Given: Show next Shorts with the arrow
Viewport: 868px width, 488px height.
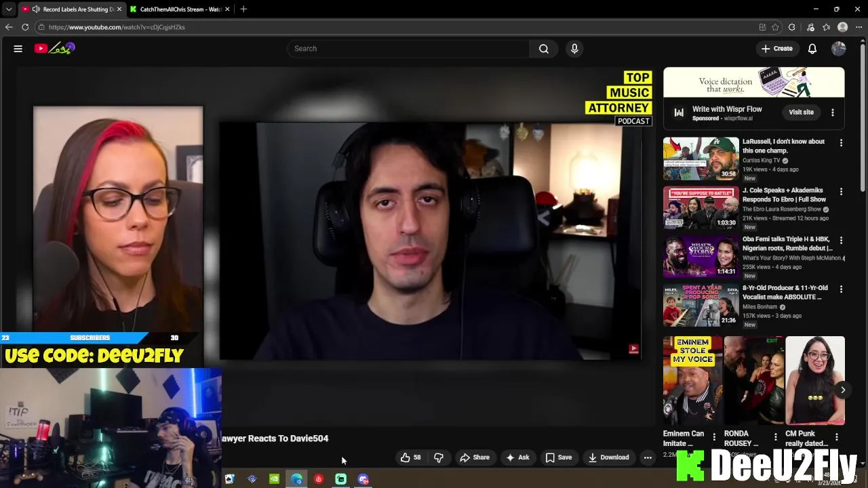Looking at the screenshot, I should click(843, 390).
